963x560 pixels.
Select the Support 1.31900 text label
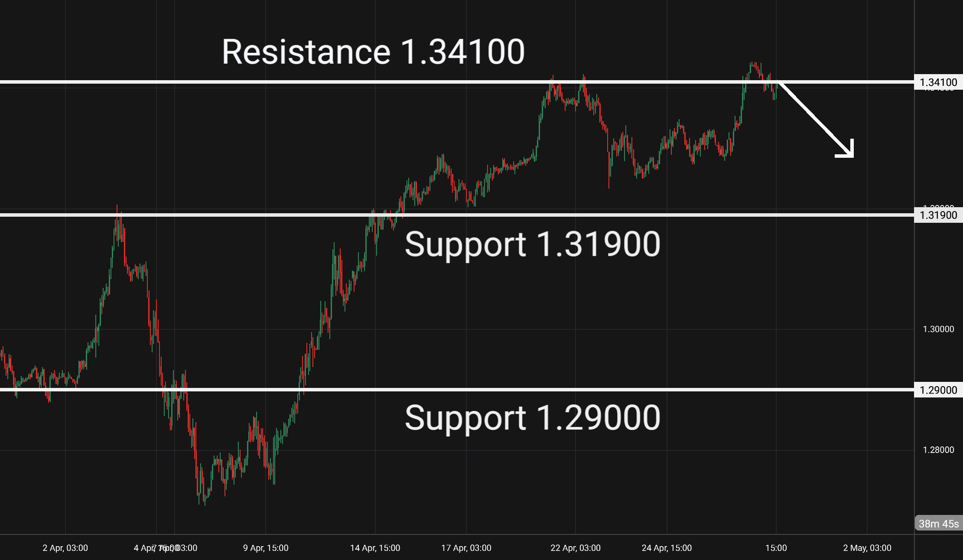click(x=532, y=244)
